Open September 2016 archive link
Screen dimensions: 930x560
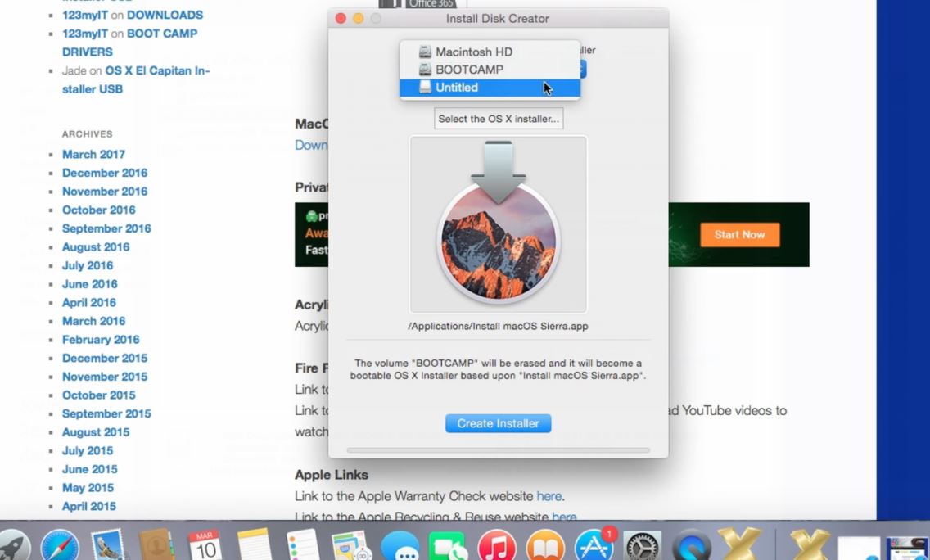(x=106, y=228)
